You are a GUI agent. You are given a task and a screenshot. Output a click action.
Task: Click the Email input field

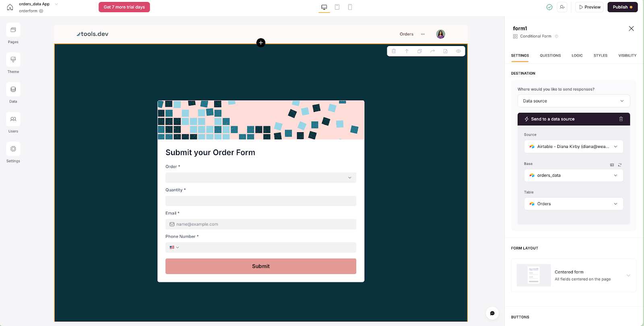261,224
